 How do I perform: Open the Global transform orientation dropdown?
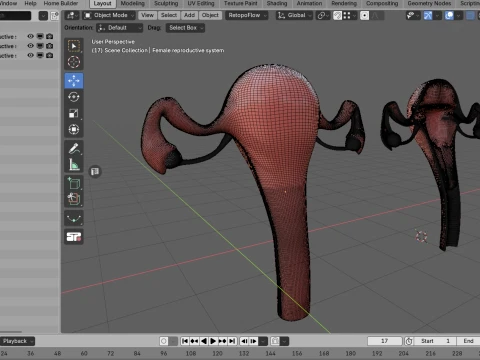(x=295, y=15)
